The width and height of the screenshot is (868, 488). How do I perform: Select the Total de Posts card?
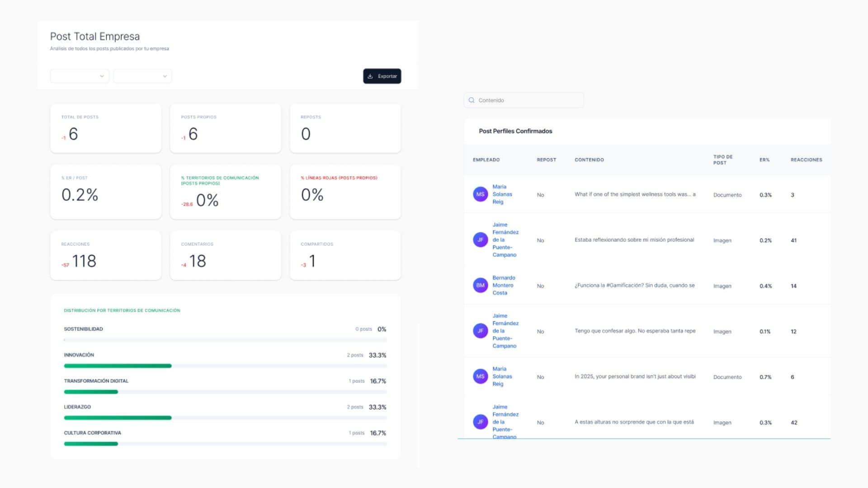(x=106, y=128)
